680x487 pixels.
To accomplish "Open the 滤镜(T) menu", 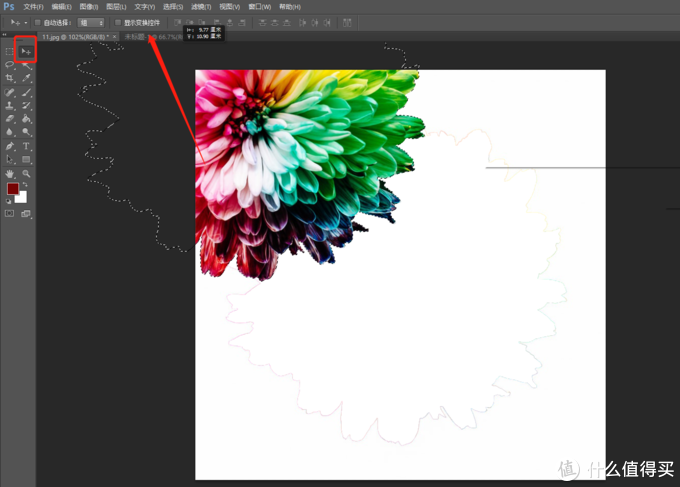I will tap(201, 7).
